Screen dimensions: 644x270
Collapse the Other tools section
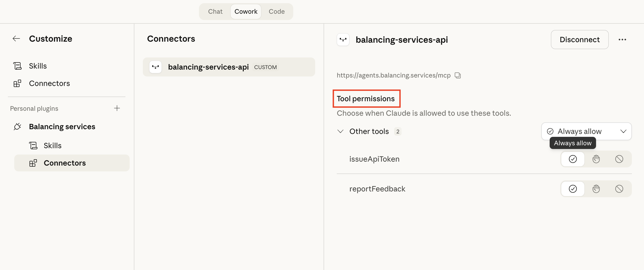pyautogui.click(x=340, y=131)
